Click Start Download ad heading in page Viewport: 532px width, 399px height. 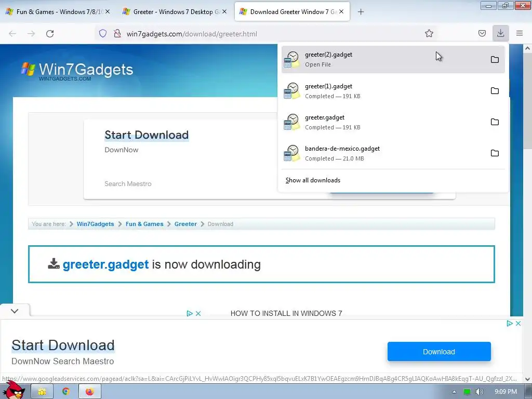[x=147, y=135]
